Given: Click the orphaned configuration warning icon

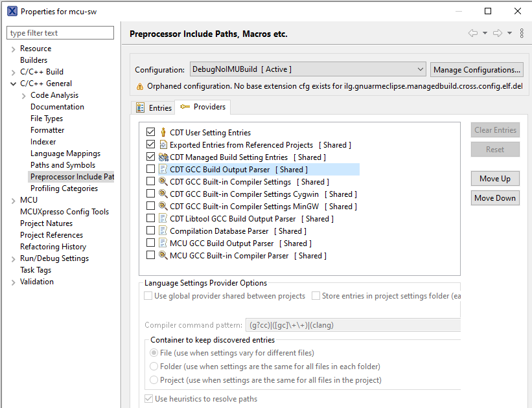Looking at the screenshot, I should coord(139,86).
